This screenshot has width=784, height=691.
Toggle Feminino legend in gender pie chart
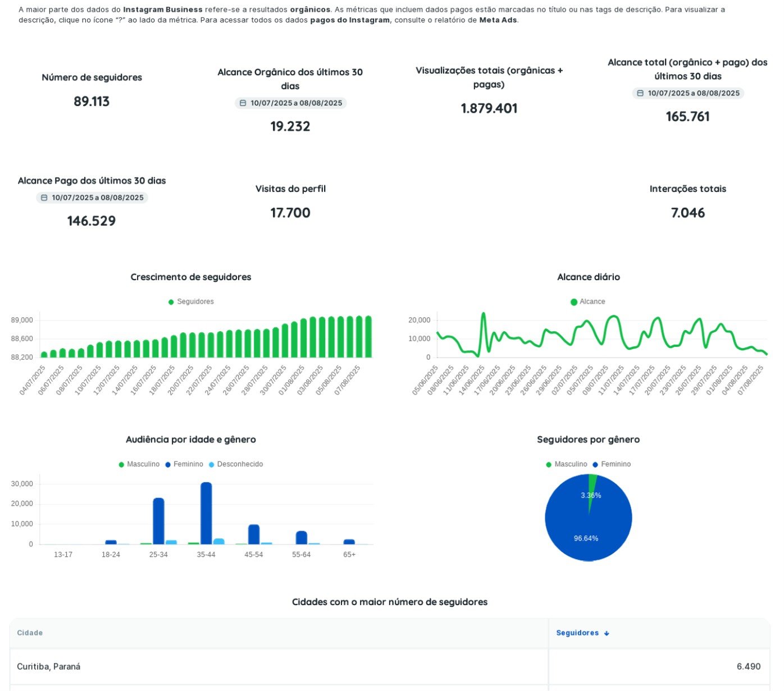(612, 465)
